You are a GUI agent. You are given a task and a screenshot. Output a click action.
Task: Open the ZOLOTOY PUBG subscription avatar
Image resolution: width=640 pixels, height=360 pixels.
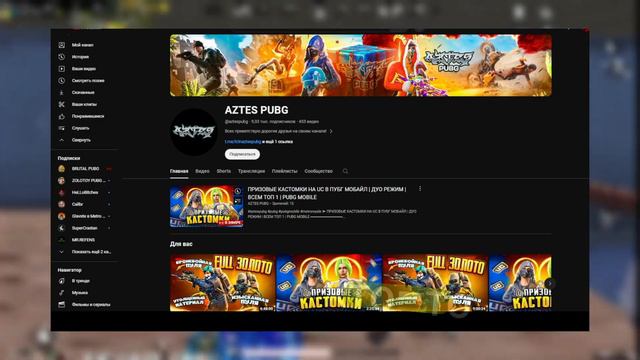[62, 180]
